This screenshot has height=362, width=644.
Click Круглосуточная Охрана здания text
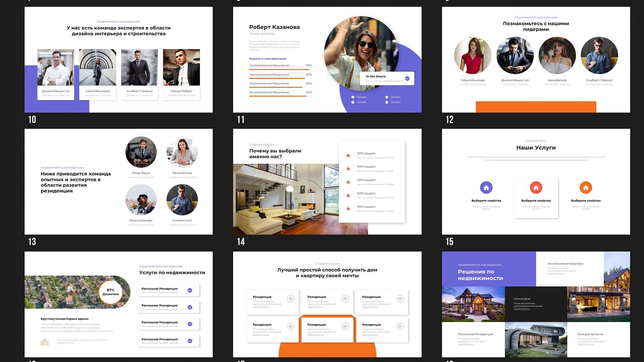pyautogui.click(x=65, y=319)
